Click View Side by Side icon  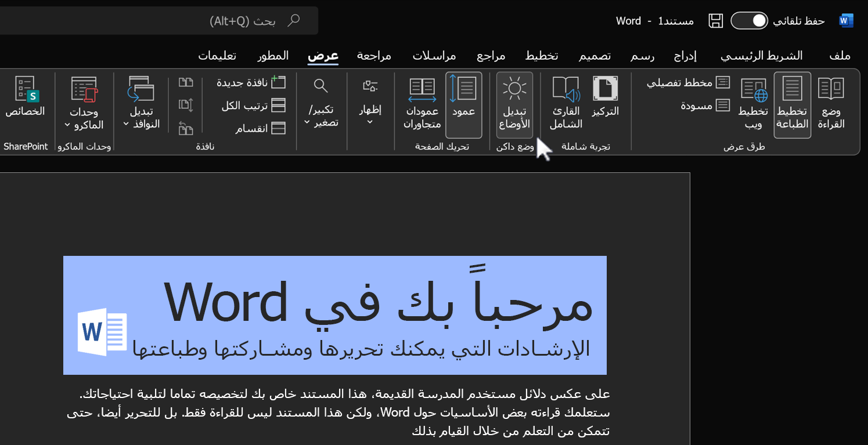tap(186, 82)
